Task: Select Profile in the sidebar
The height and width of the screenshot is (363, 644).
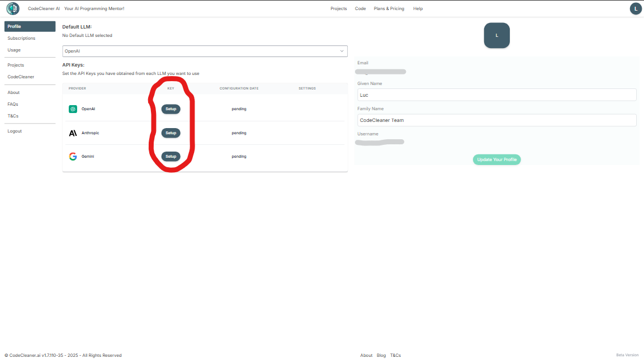Action: tap(30, 26)
